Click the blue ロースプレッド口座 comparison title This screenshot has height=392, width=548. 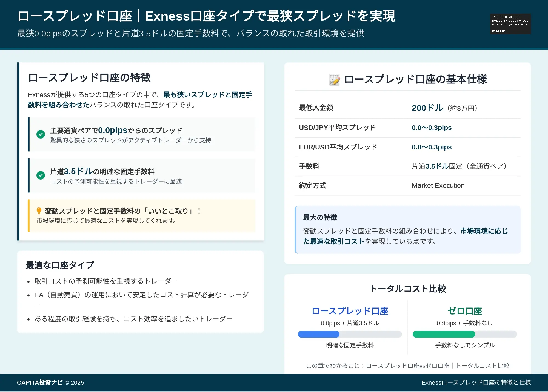click(350, 311)
